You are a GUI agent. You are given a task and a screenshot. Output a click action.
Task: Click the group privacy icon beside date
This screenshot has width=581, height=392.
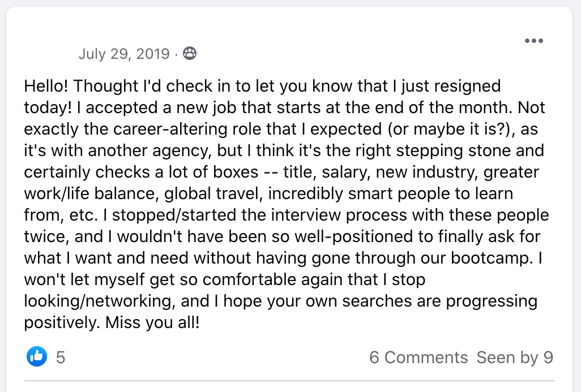pyautogui.click(x=190, y=54)
